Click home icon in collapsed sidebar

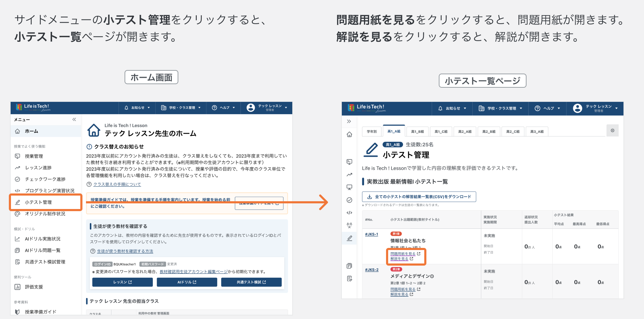click(x=349, y=134)
